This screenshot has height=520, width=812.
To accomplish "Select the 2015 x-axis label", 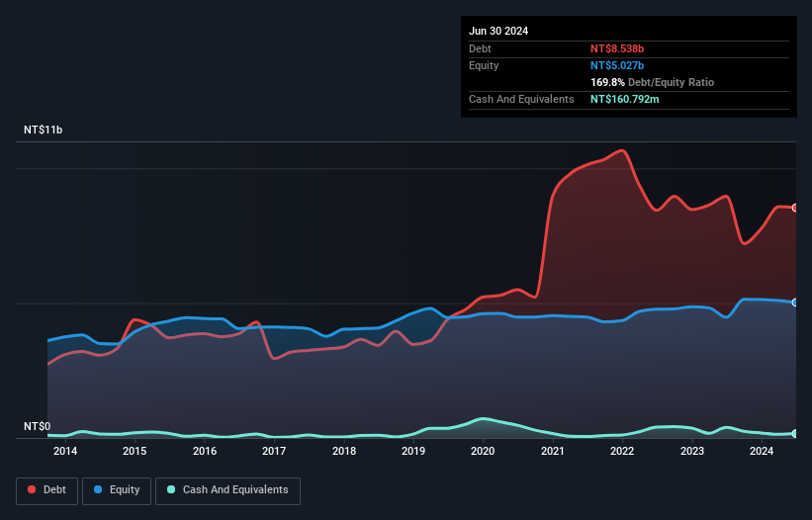I will tap(135, 451).
